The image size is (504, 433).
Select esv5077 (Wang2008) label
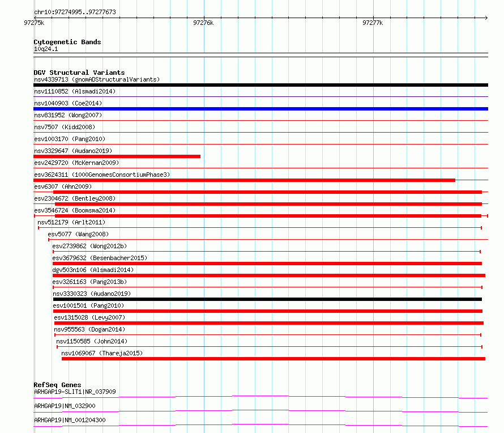point(78,234)
